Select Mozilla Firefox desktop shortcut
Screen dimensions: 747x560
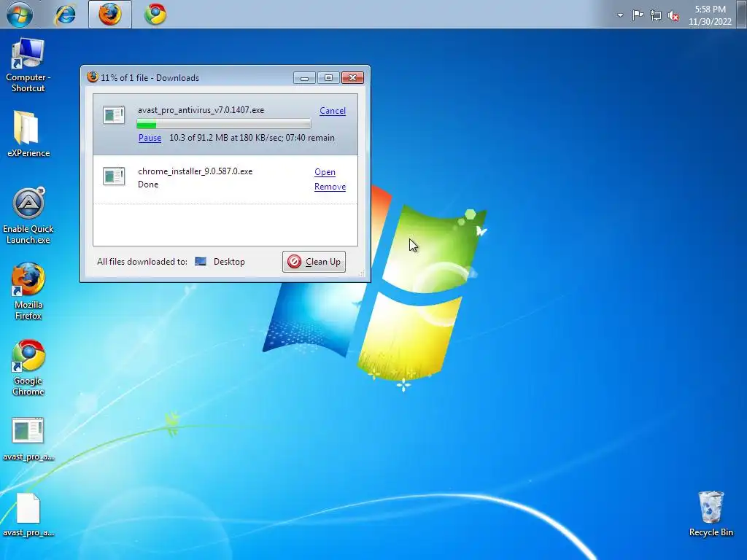click(x=28, y=291)
